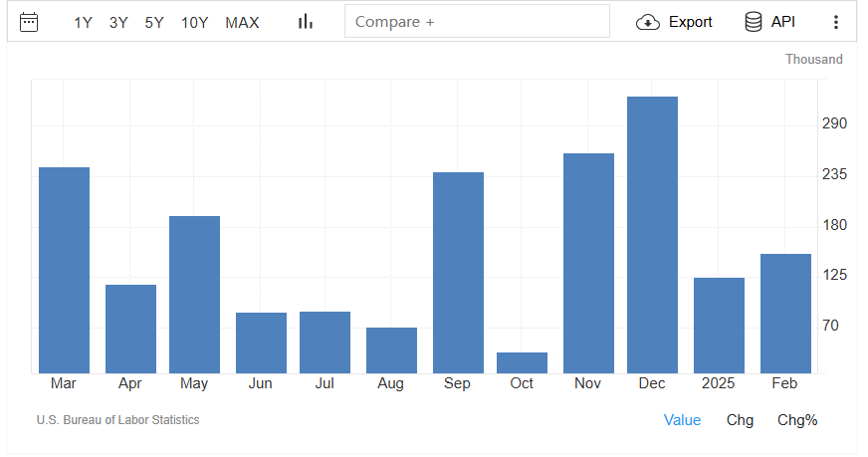Screen dimensions: 868x457
Task: Click the shortest bar for Oct
Action: [x=522, y=362]
